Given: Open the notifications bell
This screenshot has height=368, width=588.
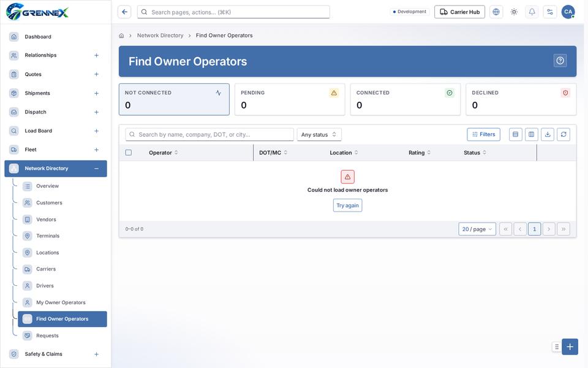Looking at the screenshot, I should coord(532,12).
